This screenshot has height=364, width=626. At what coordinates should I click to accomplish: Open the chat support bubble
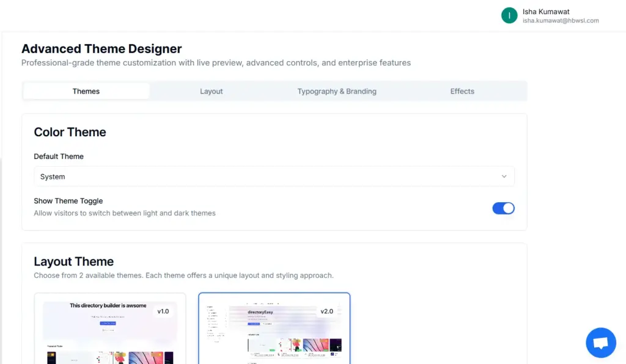click(x=600, y=342)
